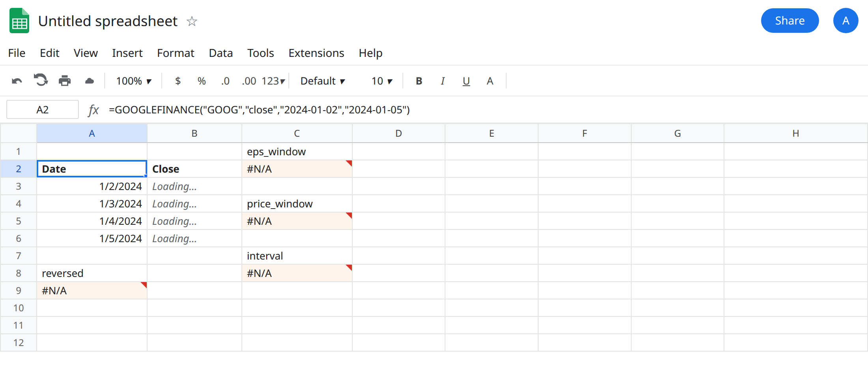868x365 pixels.
Task: Select the #N/A cell under price_window
Action: [x=297, y=221]
